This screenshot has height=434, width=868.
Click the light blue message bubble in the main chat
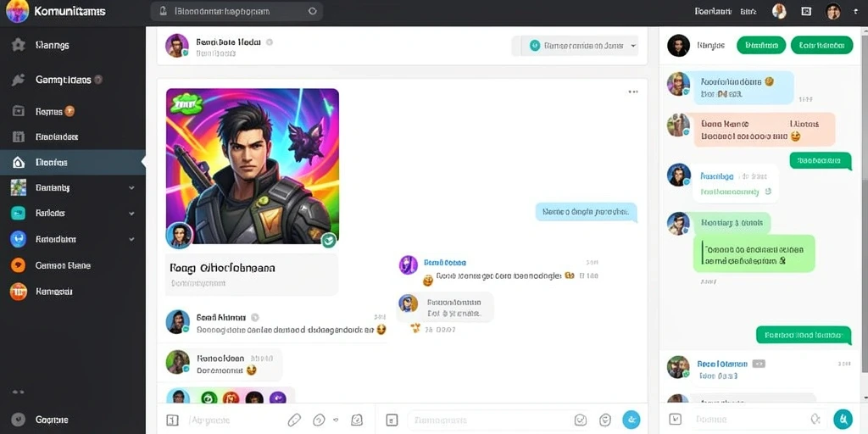click(x=587, y=211)
